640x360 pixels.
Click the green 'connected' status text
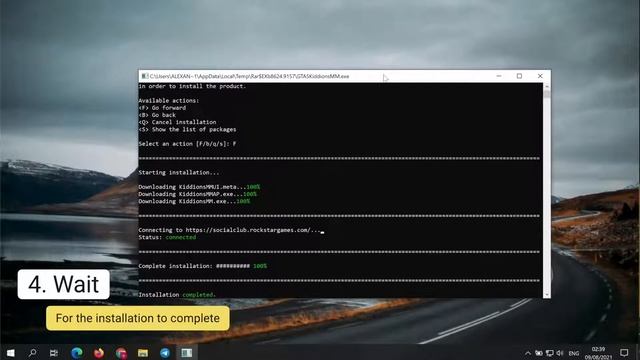180,237
